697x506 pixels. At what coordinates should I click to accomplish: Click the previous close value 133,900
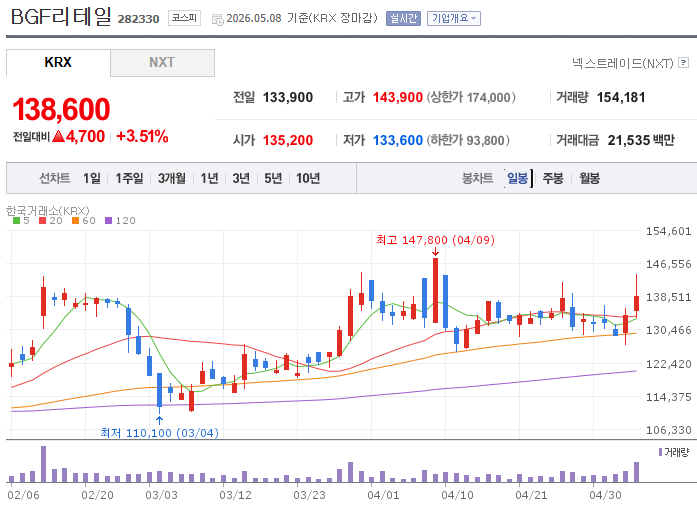point(288,97)
